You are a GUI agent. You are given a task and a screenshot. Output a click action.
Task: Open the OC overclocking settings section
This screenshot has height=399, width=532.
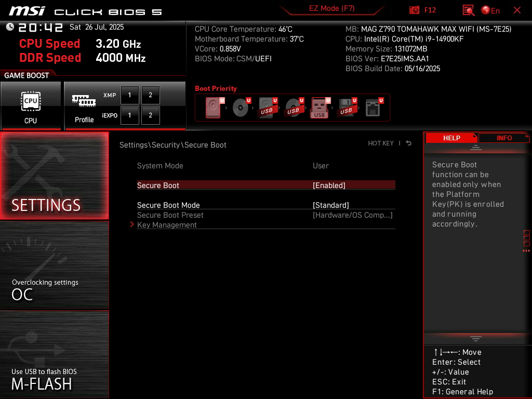(x=55, y=265)
